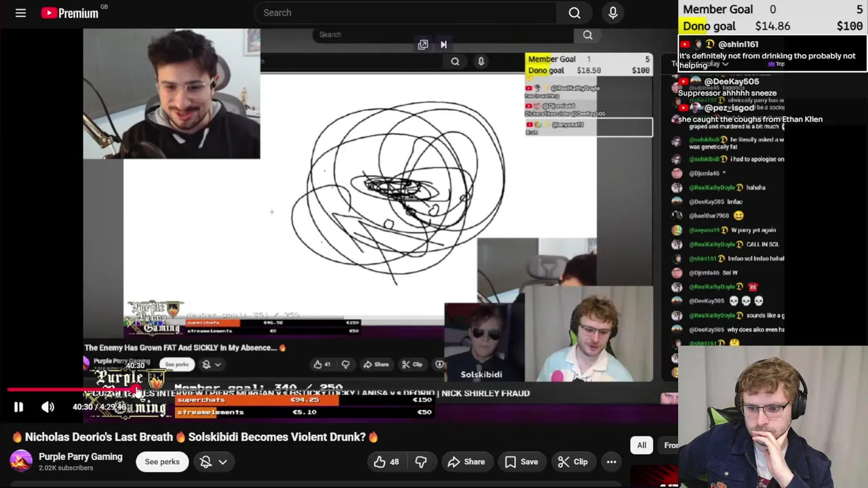The image size is (868, 488).
Task: Click the magnifier search button in top bar
Action: pyautogui.click(x=574, y=13)
